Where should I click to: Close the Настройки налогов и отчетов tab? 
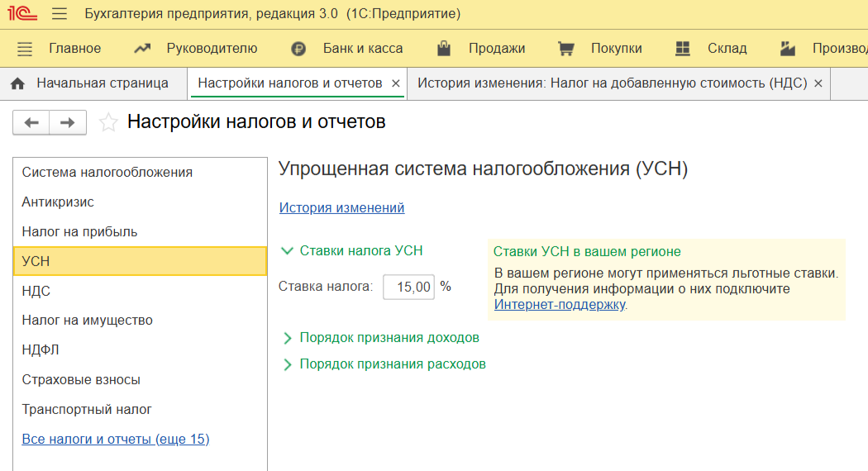395,83
